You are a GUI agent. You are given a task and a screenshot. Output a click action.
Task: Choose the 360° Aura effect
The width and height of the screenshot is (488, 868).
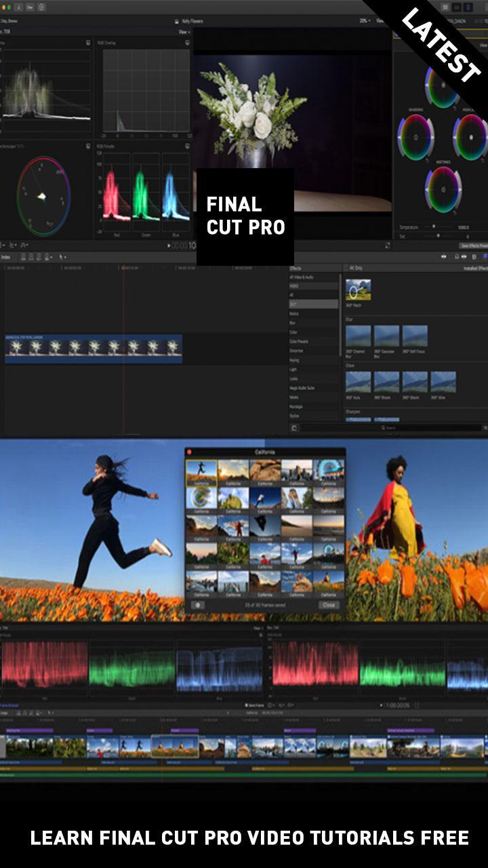358,382
